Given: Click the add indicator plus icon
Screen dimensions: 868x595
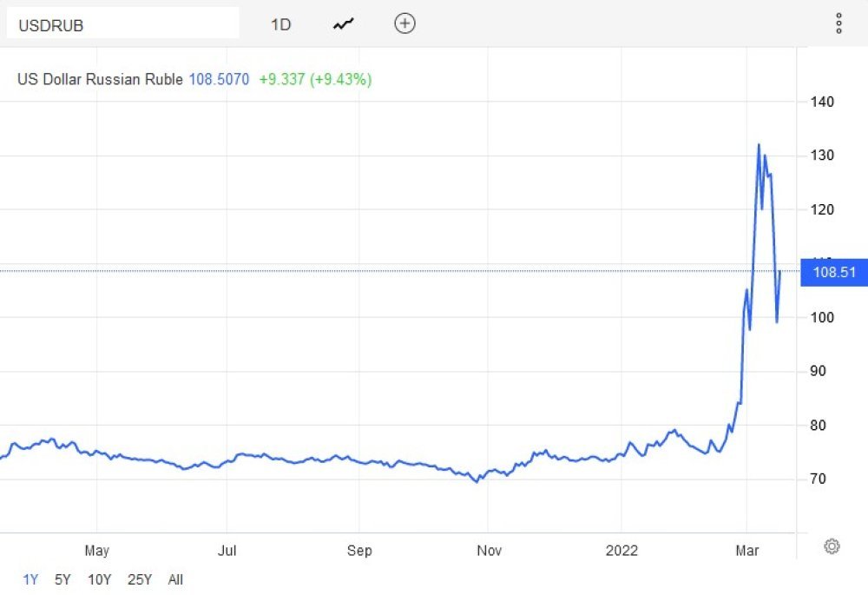Looking at the screenshot, I should (x=404, y=23).
